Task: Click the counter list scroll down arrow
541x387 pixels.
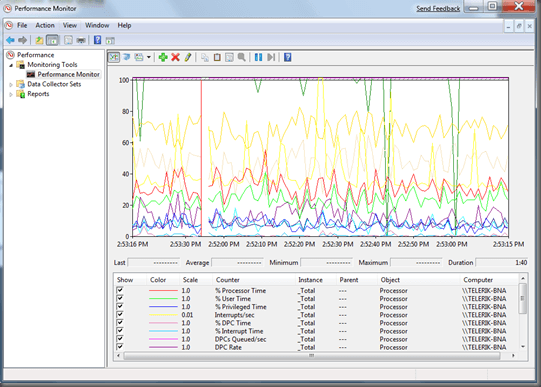Action: (x=523, y=347)
